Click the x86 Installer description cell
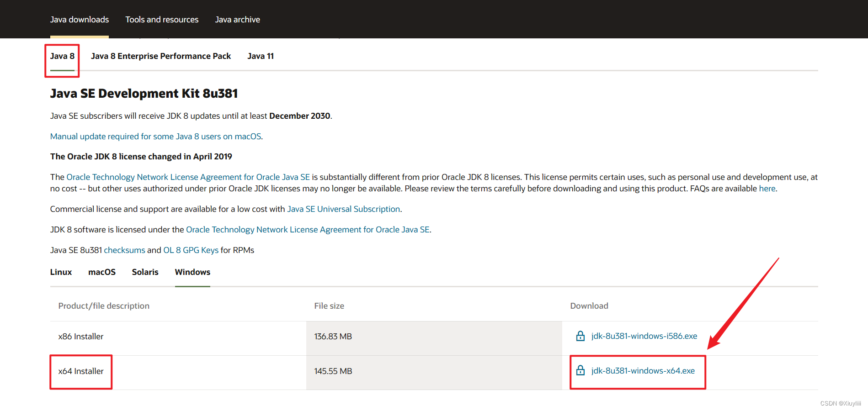868x411 pixels. [x=178, y=338]
